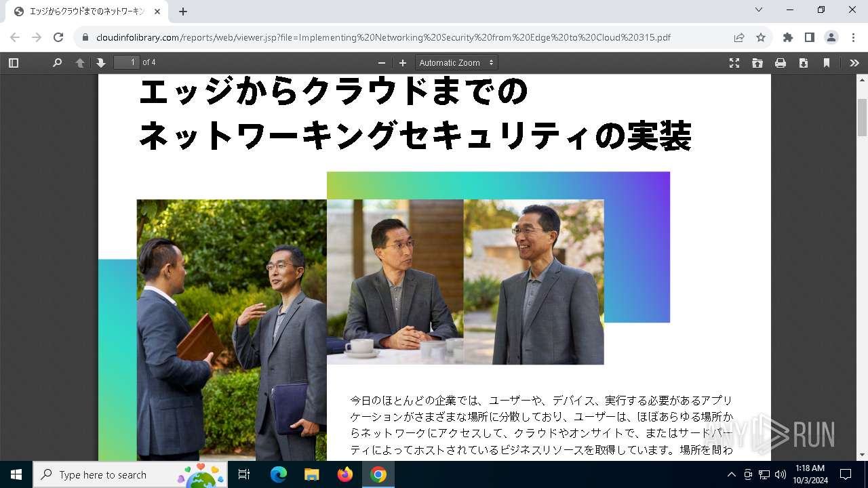Open a file in PDF viewer
The image size is (868, 488).
(757, 62)
